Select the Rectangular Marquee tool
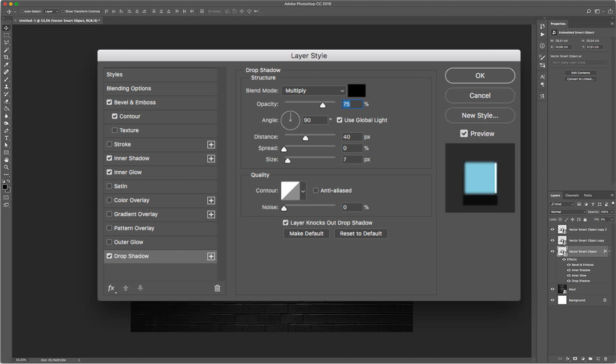616x364 pixels. click(x=7, y=35)
